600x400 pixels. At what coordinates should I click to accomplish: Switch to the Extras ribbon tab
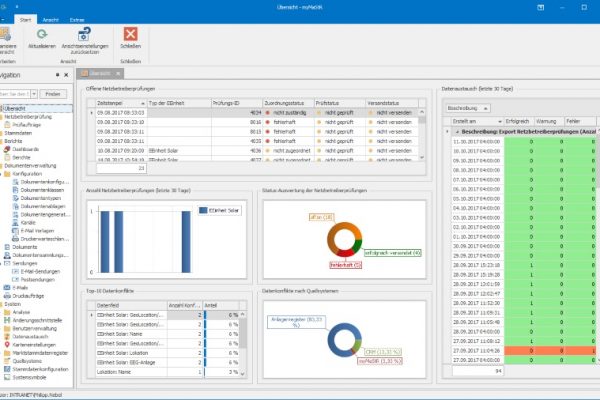77,20
